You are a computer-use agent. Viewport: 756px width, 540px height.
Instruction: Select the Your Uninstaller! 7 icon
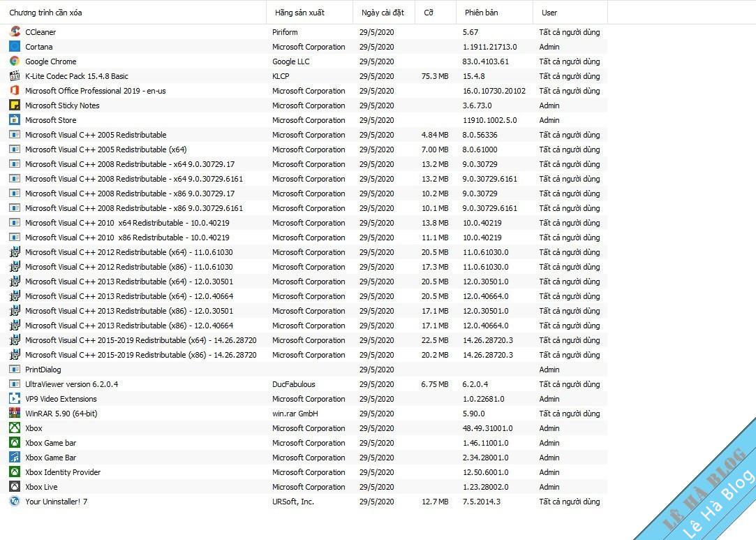pyautogui.click(x=15, y=502)
